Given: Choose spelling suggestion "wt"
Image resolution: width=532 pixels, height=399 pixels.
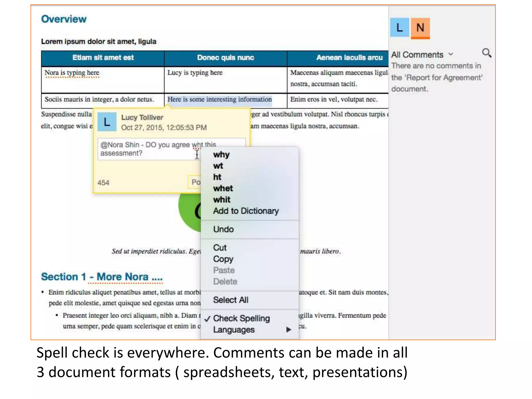Looking at the screenshot, I should coord(218,166).
